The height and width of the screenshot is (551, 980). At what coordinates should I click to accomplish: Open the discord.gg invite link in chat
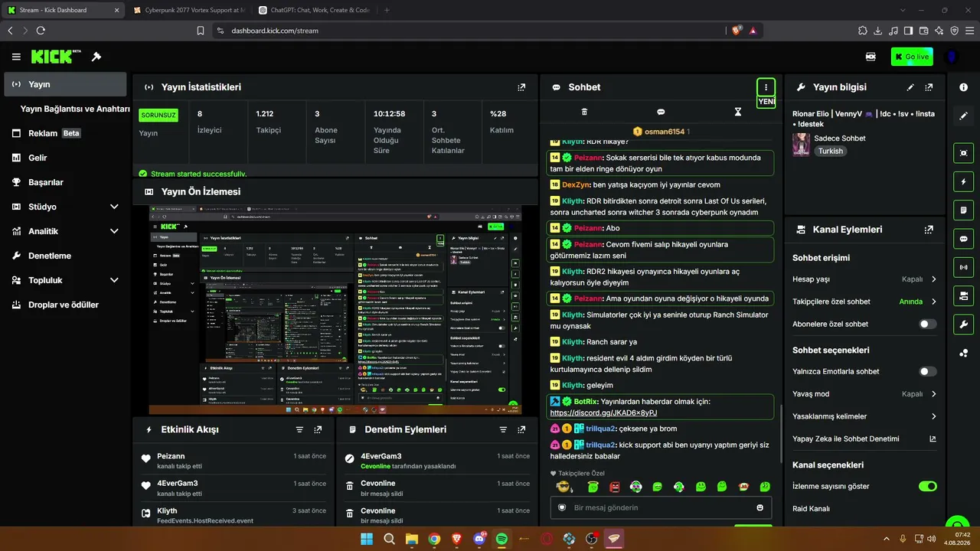[x=603, y=413]
